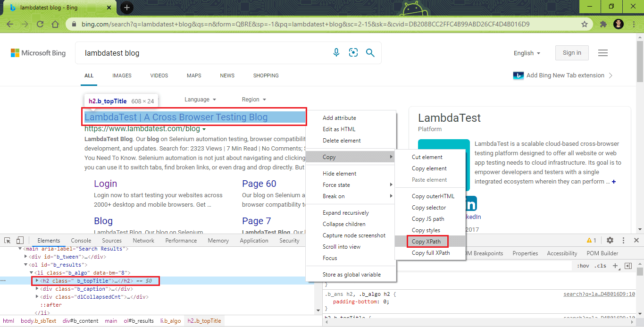Open the browser extensions puzzle icon
Image resolution: width=644 pixels, height=327 pixels.
coord(603,24)
